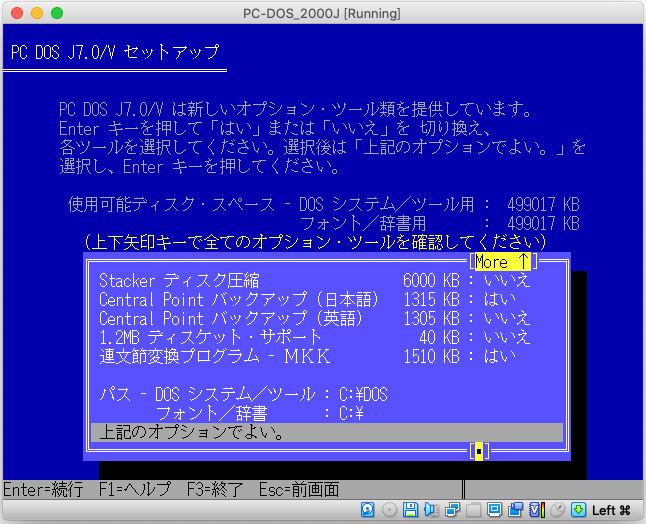Click F3=終了 in the bottom bar

tap(215, 490)
